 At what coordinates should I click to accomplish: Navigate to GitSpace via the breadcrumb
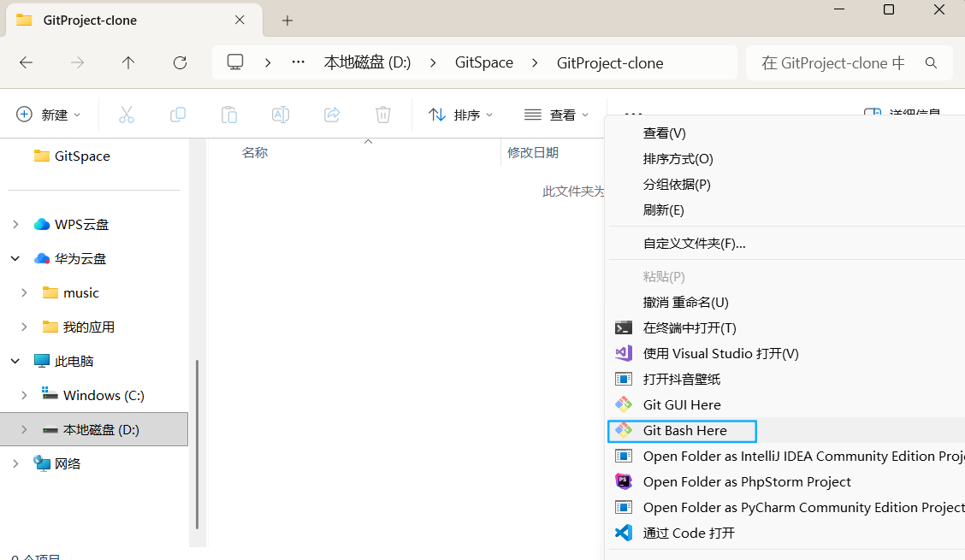[483, 62]
